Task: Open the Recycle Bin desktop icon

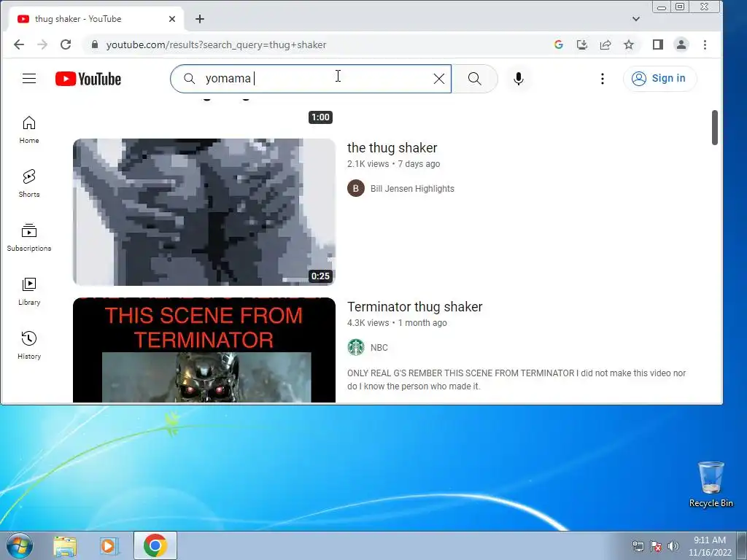Action: (711, 484)
